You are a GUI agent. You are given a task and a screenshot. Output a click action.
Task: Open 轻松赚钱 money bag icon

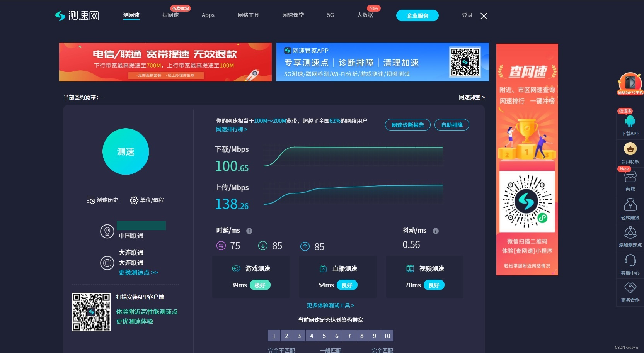click(x=630, y=205)
